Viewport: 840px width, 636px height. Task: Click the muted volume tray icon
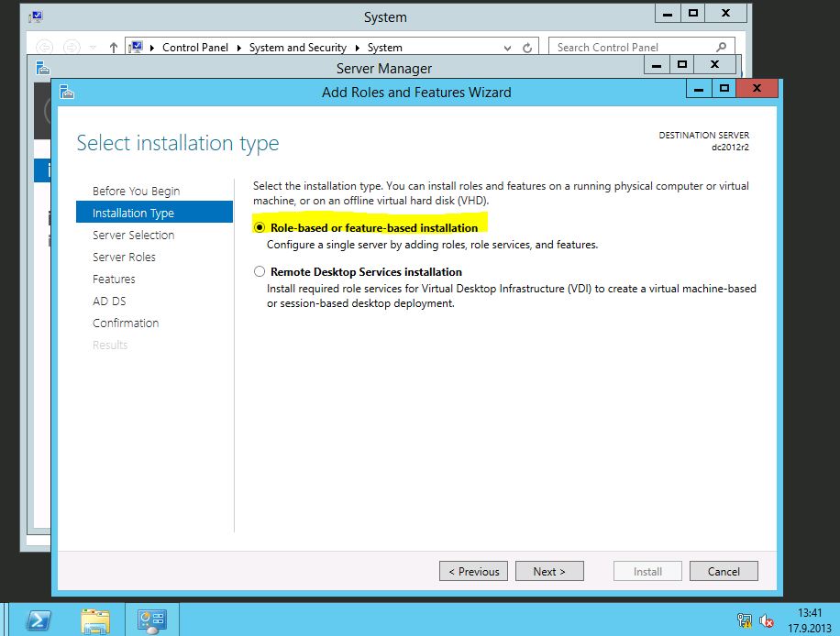tap(766, 621)
